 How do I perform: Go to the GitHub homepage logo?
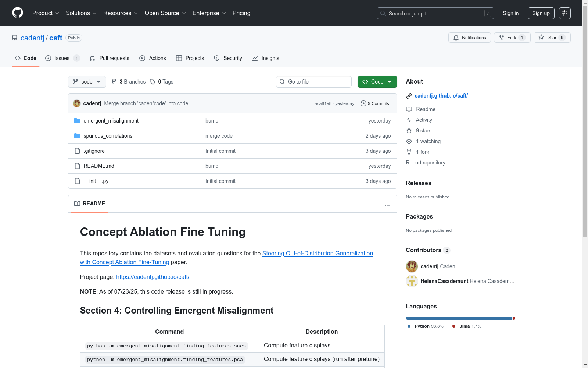tap(18, 13)
